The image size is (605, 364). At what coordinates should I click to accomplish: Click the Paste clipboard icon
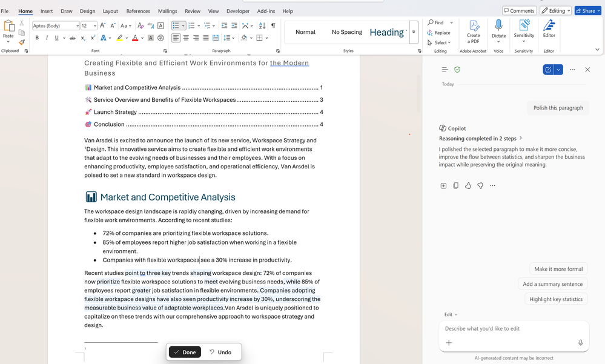pyautogui.click(x=8, y=26)
